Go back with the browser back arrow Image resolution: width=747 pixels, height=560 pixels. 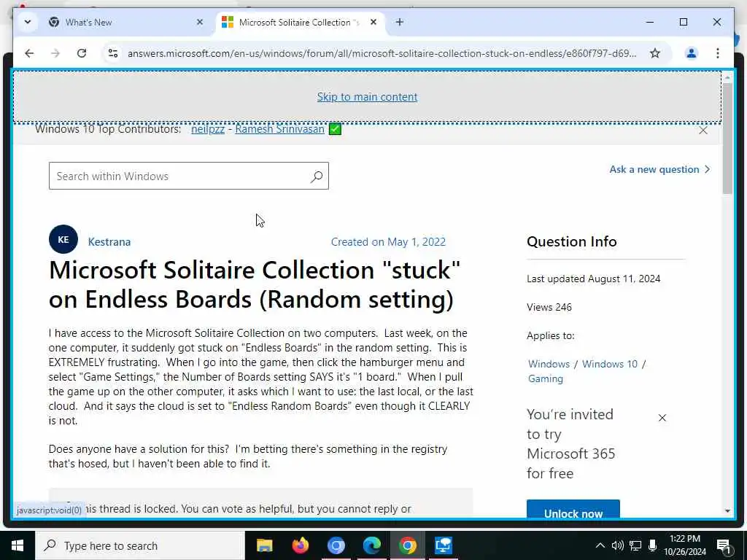pos(29,53)
